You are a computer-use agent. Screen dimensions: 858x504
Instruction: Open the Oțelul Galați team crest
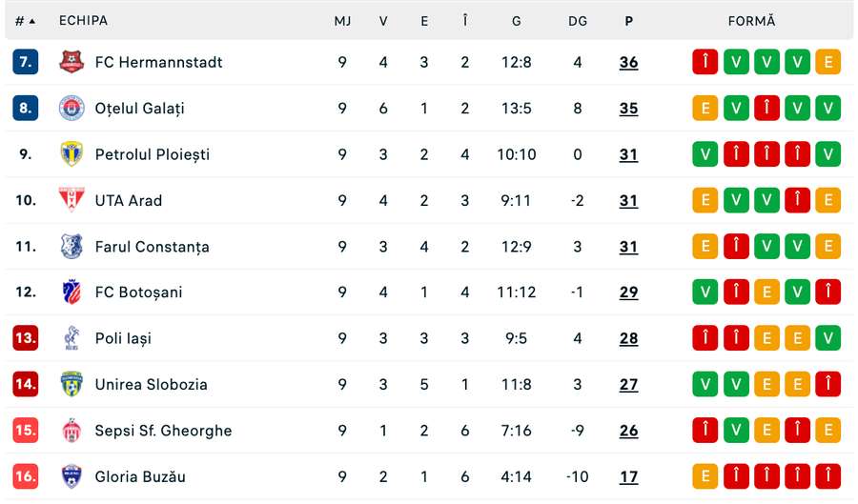(71, 108)
